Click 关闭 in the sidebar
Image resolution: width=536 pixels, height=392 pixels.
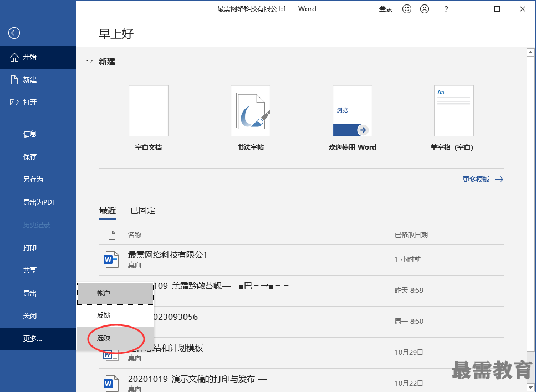coord(38,315)
